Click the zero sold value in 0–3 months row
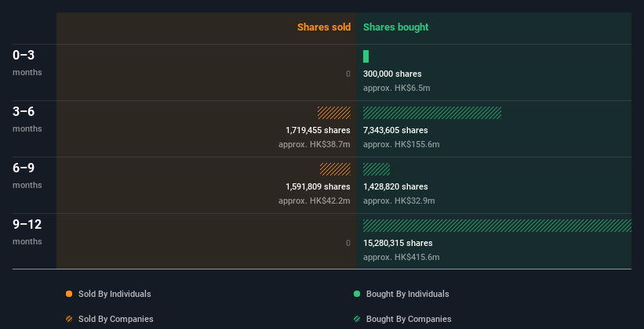The width and height of the screenshot is (644, 329). pyautogui.click(x=348, y=74)
